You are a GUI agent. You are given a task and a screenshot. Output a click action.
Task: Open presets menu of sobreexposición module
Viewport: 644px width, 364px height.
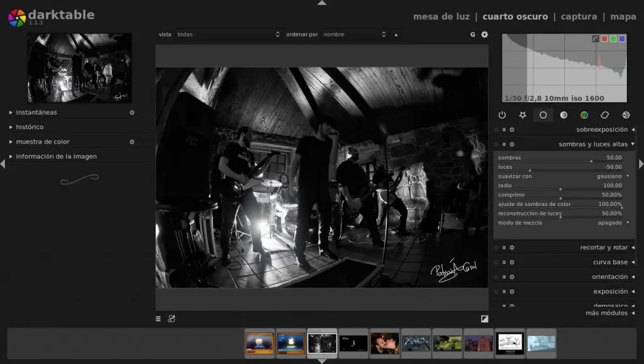coord(504,130)
